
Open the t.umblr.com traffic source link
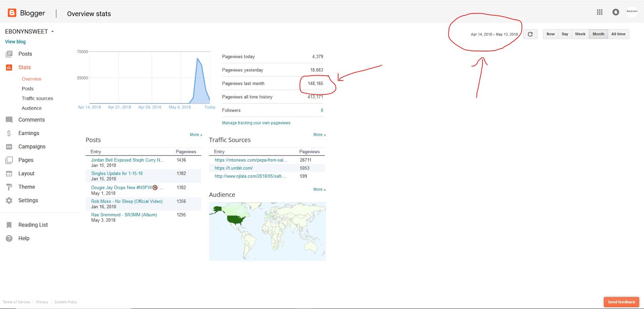pyautogui.click(x=233, y=168)
